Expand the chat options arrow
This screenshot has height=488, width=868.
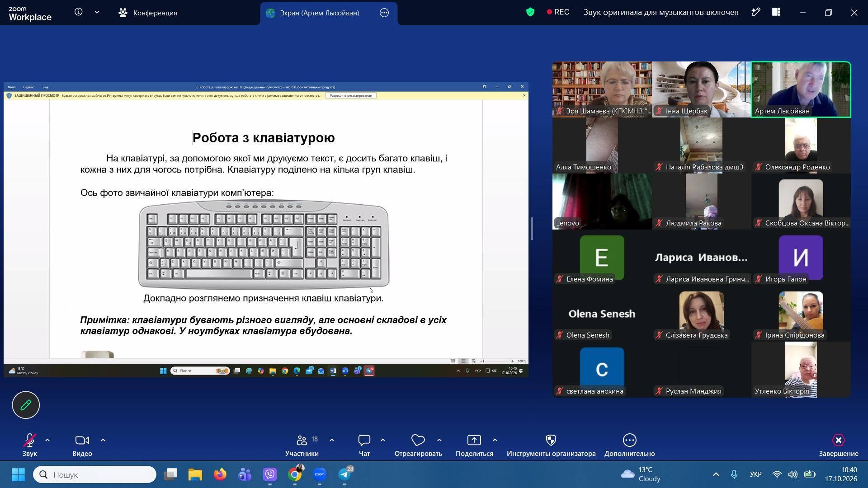coord(383,440)
